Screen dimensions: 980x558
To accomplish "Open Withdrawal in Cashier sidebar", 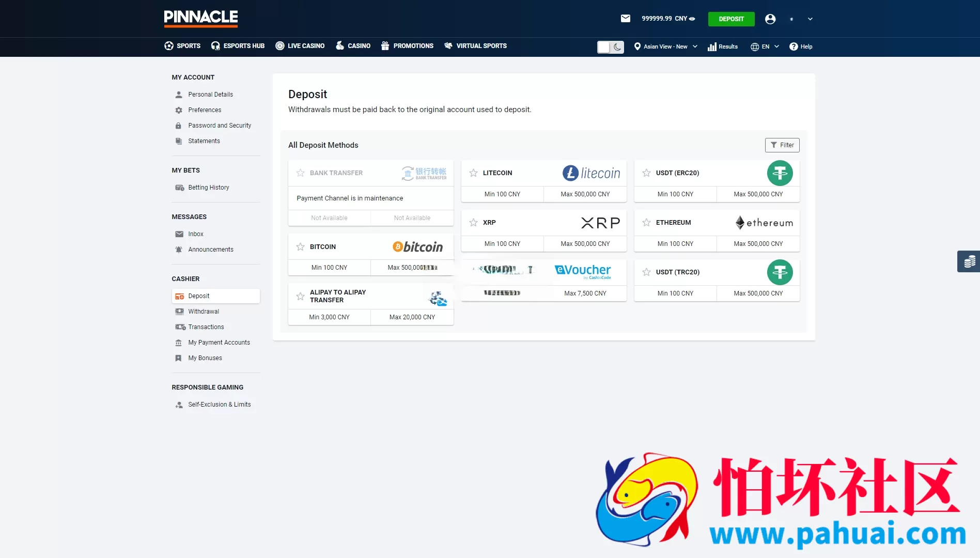I will [x=204, y=312].
